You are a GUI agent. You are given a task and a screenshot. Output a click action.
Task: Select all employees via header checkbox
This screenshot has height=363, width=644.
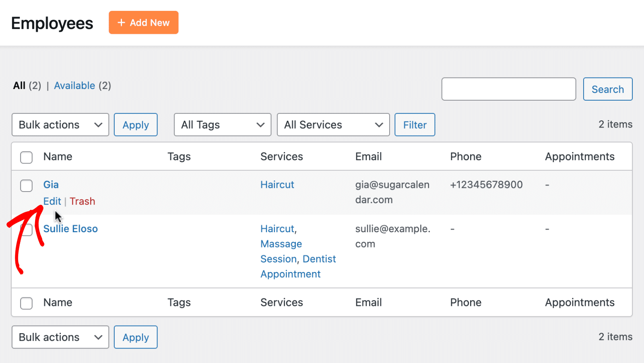coord(26,157)
